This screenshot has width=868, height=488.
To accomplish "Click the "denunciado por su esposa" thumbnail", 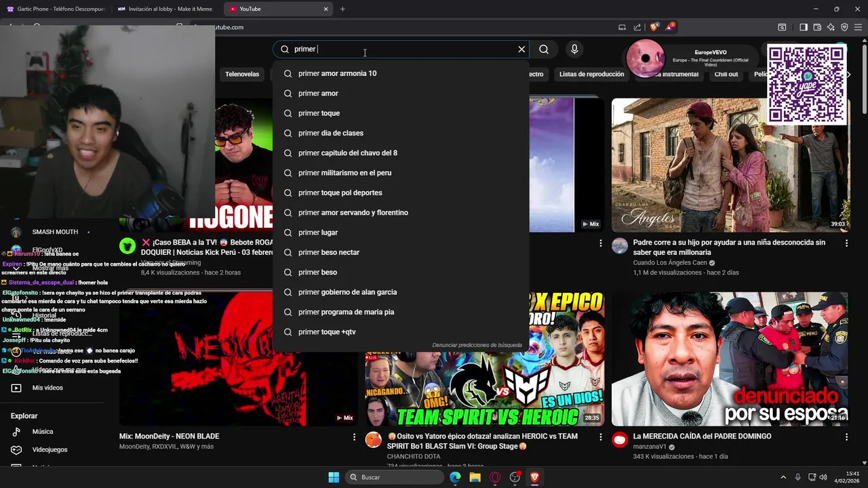I will click(730, 359).
